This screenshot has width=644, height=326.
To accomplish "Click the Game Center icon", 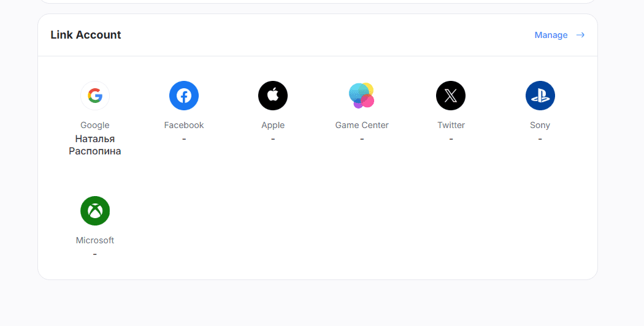I will point(362,96).
